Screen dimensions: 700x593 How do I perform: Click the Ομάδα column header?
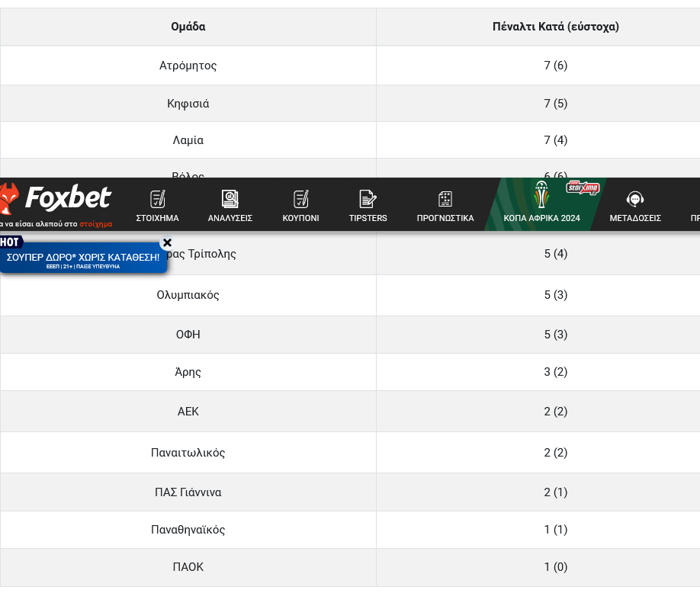pos(188,27)
